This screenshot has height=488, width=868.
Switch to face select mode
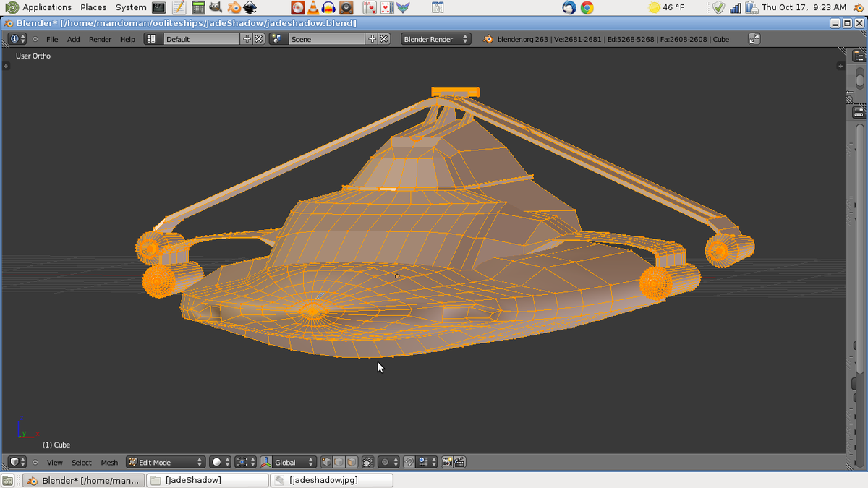[x=352, y=462]
